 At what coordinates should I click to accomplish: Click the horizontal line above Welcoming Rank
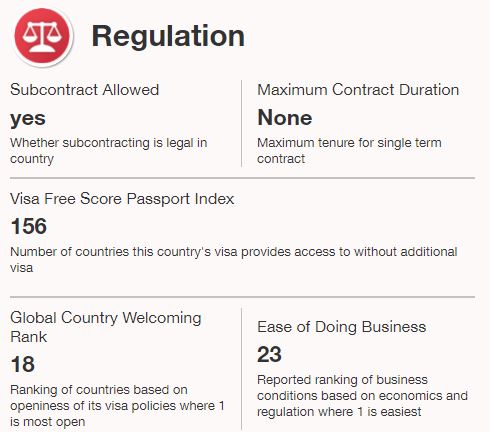[x=242, y=297]
